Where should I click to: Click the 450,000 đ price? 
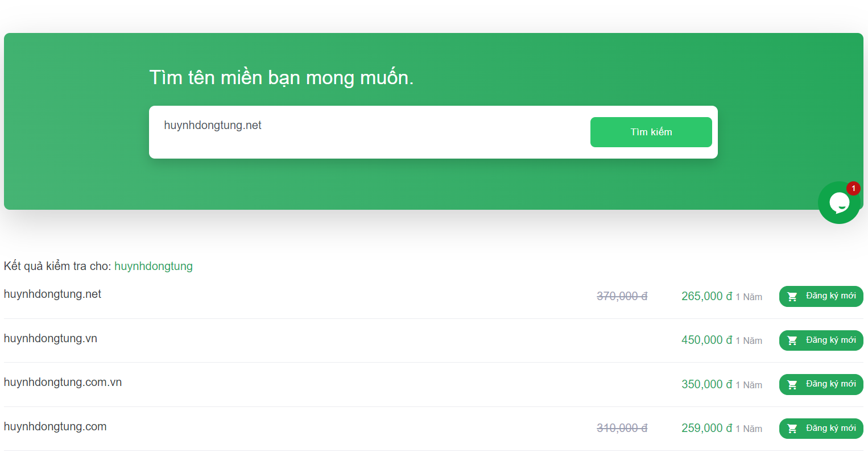click(x=707, y=340)
